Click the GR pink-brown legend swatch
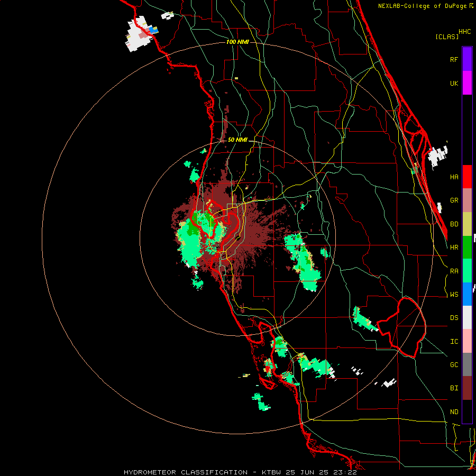The height and width of the screenshot is (476, 476). coord(467,200)
